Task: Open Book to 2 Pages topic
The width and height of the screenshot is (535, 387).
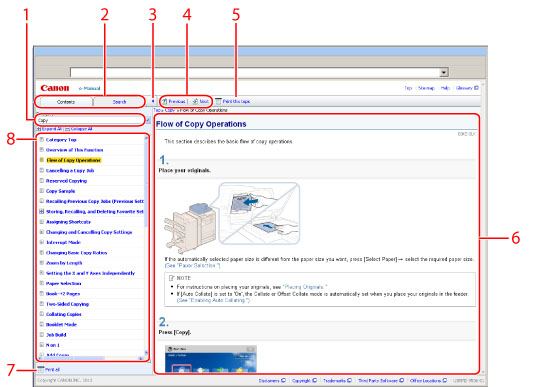Action: click(63, 293)
